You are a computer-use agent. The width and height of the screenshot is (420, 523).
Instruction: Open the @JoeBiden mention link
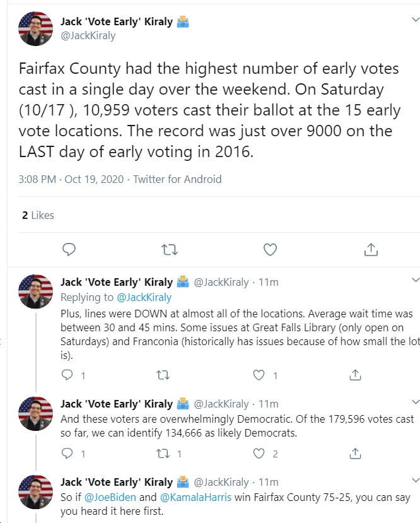coord(110,497)
